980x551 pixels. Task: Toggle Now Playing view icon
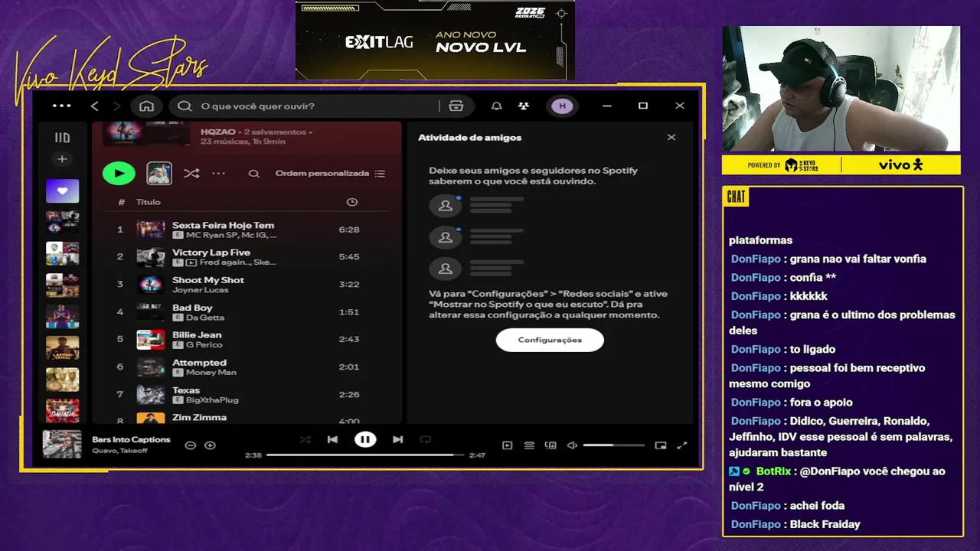tap(507, 445)
